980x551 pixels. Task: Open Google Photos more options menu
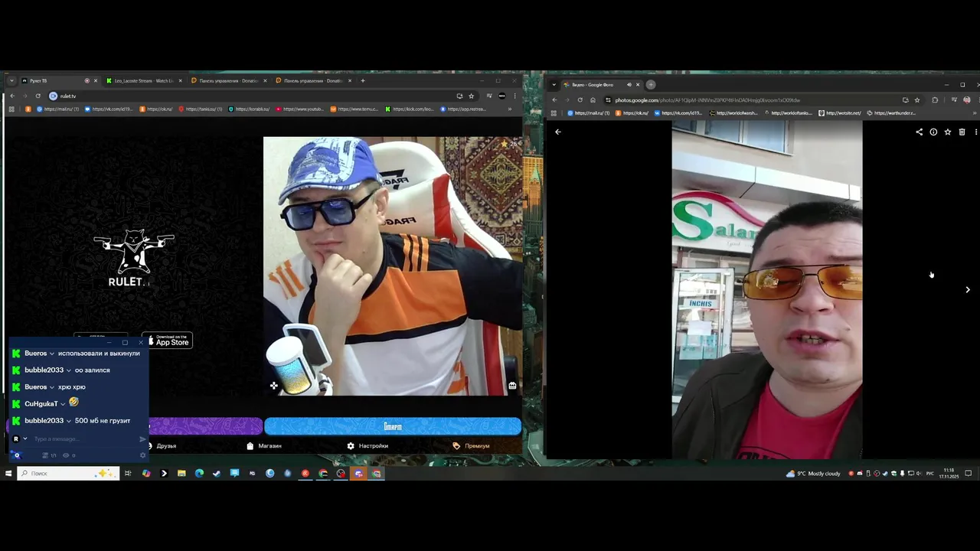[975, 132]
